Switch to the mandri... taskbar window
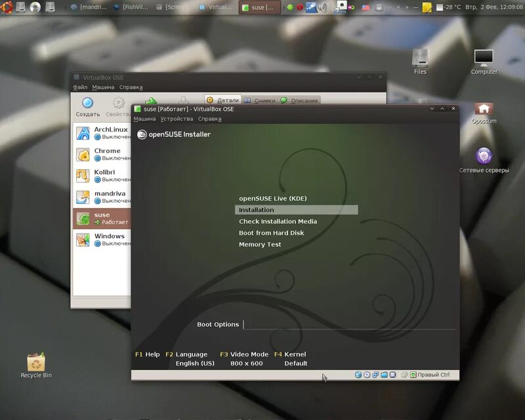This screenshot has height=420, width=525. [89, 7]
